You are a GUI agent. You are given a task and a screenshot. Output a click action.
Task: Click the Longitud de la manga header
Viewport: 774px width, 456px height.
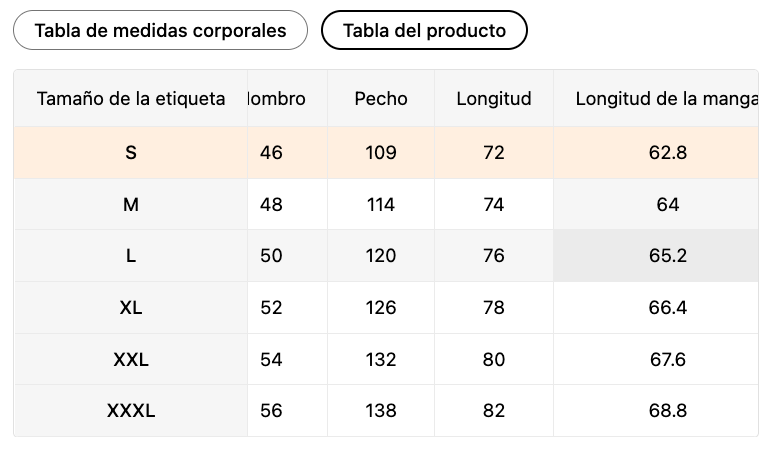click(x=664, y=99)
